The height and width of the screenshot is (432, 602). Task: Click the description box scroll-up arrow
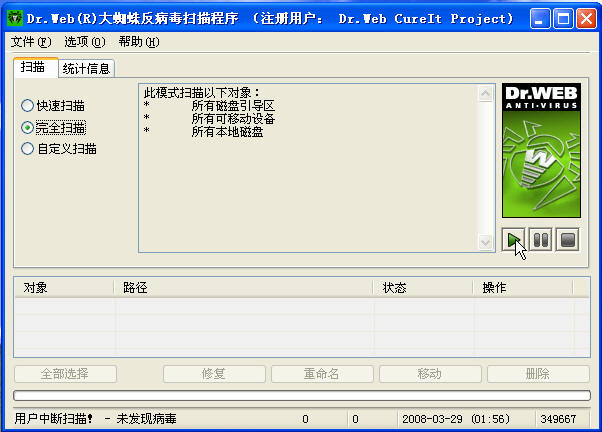click(x=485, y=93)
